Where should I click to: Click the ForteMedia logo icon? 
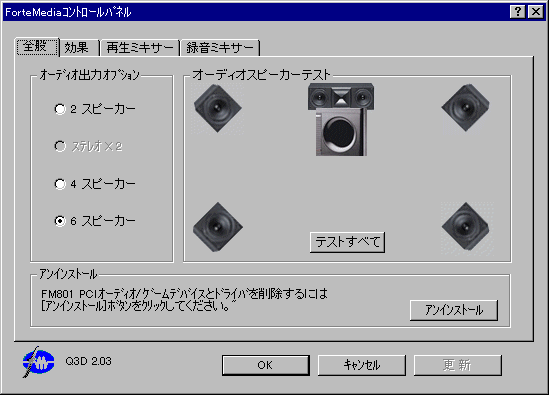pos(38,362)
